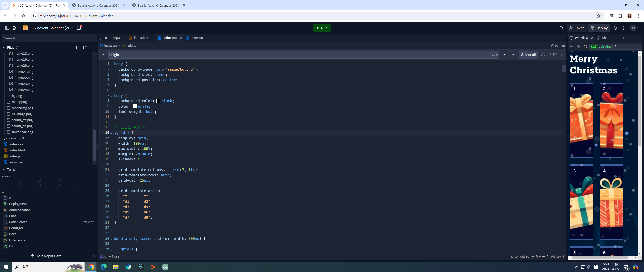644x272 pixels.
Task: Select the Shell tab
Action: pos(605,38)
